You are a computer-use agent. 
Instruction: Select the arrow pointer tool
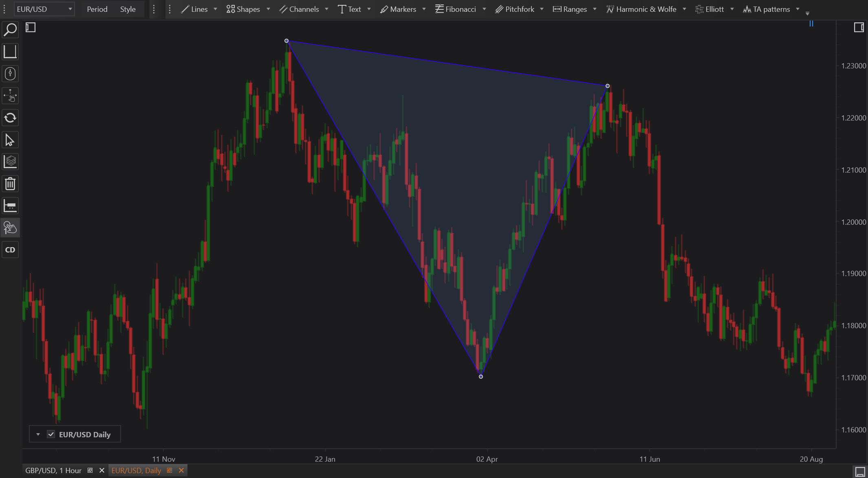click(x=10, y=140)
